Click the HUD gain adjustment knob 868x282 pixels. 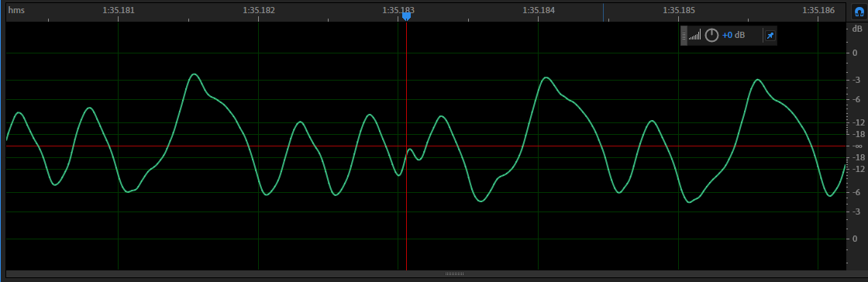click(712, 36)
